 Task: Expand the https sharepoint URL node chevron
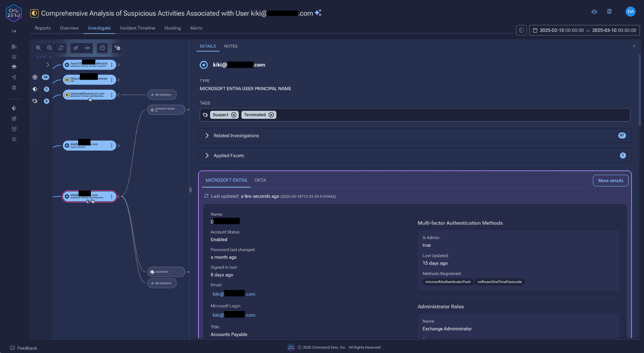tap(119, 80)
